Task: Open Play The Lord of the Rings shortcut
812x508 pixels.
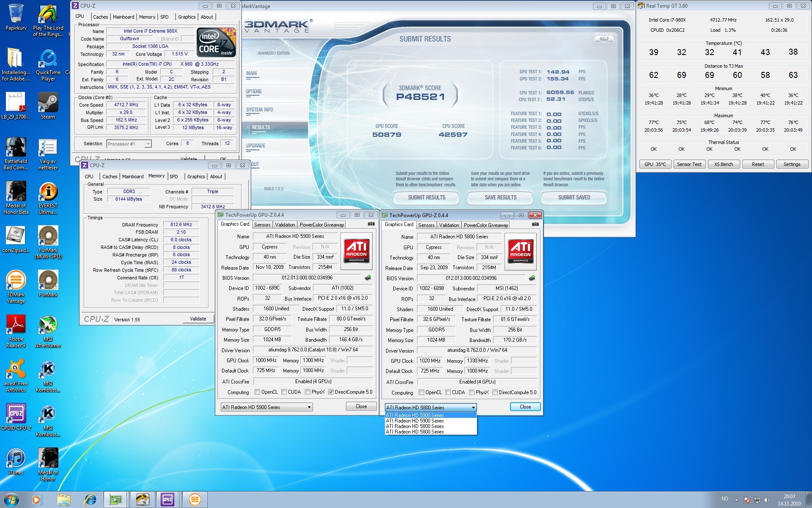Action: coord(48,20)
